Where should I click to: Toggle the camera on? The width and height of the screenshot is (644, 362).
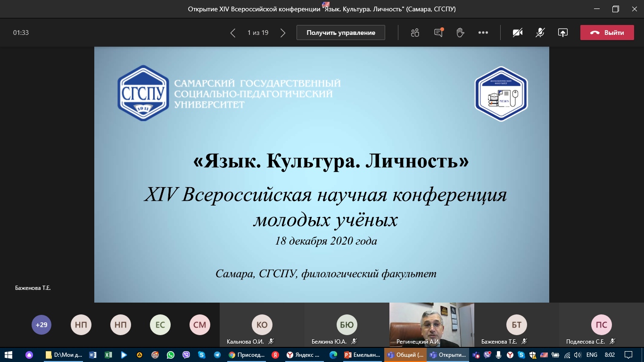click(518, 33)
